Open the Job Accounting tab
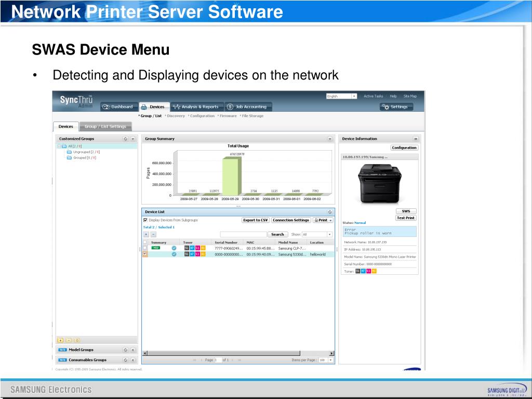The width and height of the screenshot is (532, 399). 248,107
